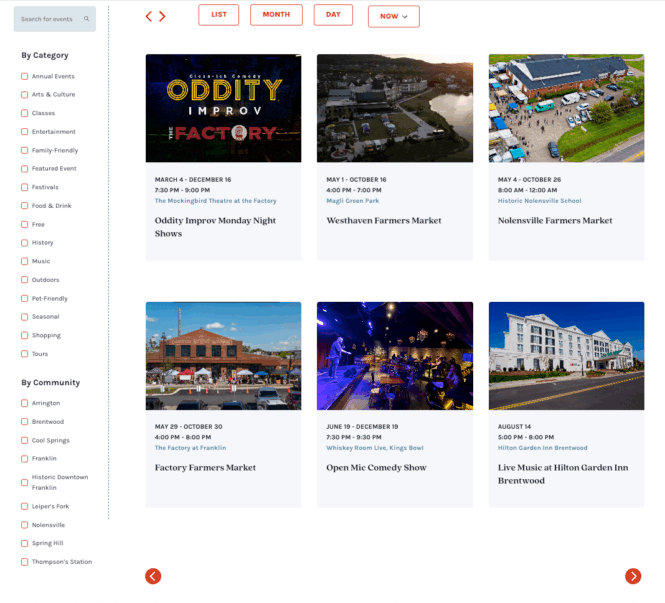
Task: Click the Hilton Garden Inn building photo
Action: (566, 356)
